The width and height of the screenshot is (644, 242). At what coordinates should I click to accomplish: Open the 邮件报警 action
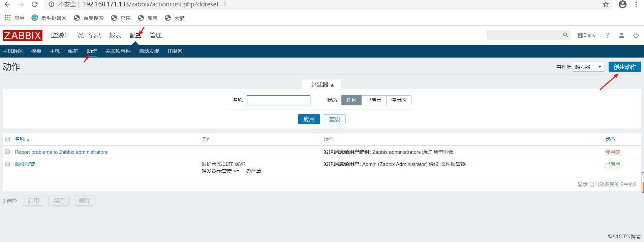tap(25, 164)
